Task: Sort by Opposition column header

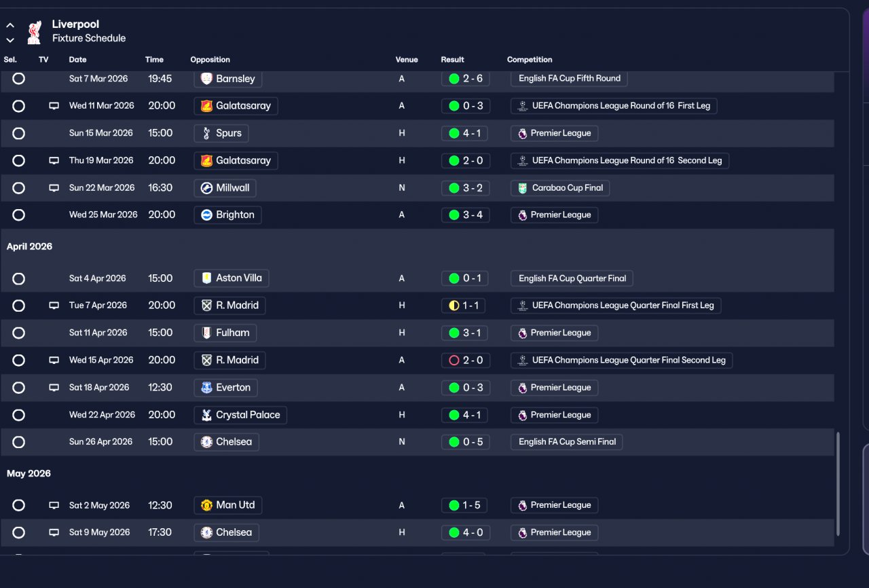Action: point(210,60)
